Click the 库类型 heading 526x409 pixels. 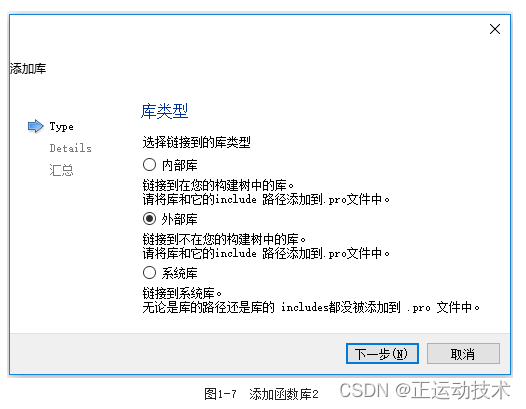pyautogui.click(x=164, y=111)
